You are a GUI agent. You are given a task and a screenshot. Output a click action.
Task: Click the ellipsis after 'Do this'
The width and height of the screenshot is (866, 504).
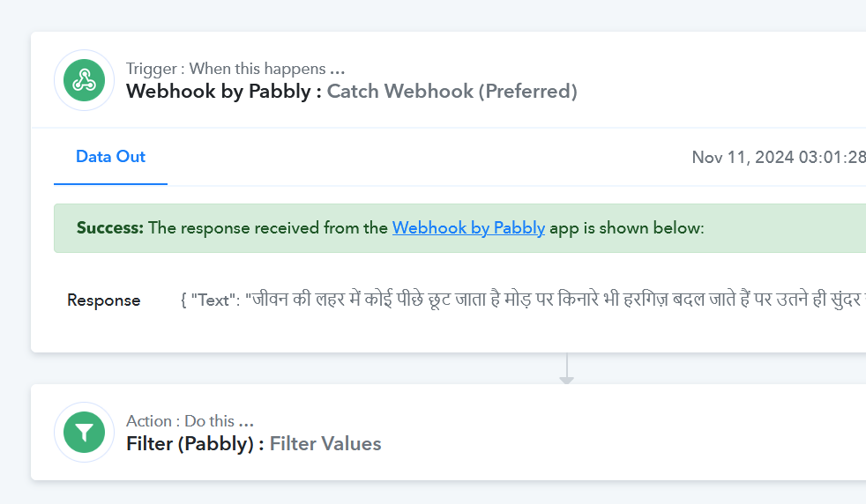[x=246, y=422]
